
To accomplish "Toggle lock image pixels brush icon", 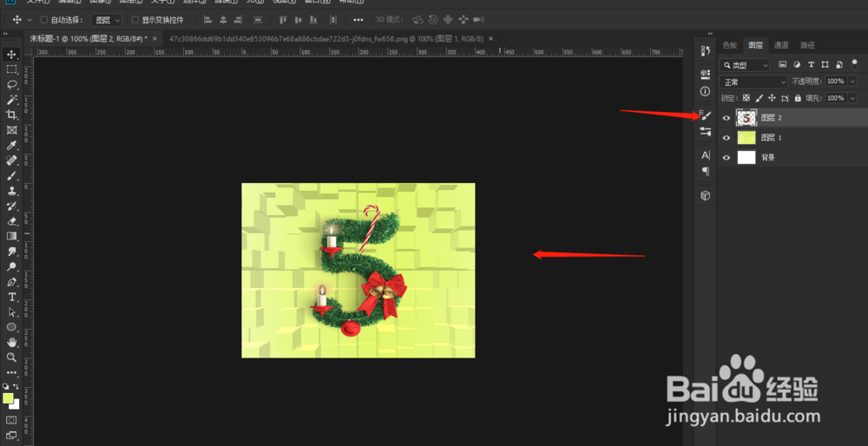I will pyautogui.click(x=759, y=98).
